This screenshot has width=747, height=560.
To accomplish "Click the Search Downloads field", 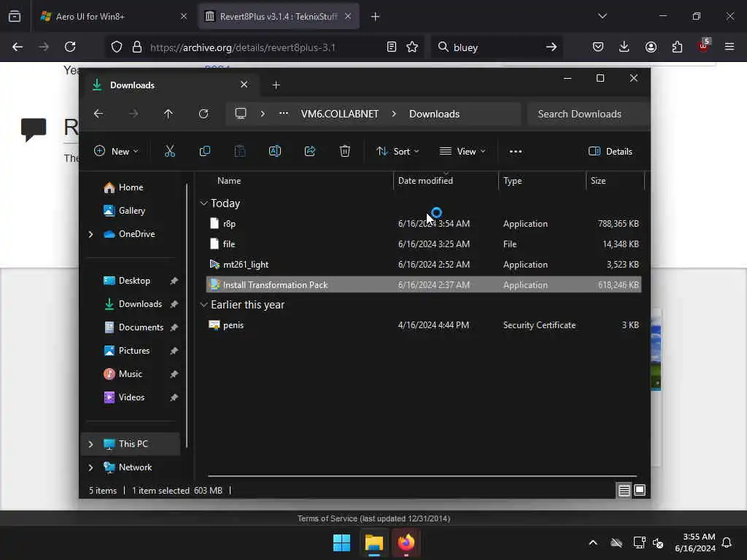I will pos(589,114).
